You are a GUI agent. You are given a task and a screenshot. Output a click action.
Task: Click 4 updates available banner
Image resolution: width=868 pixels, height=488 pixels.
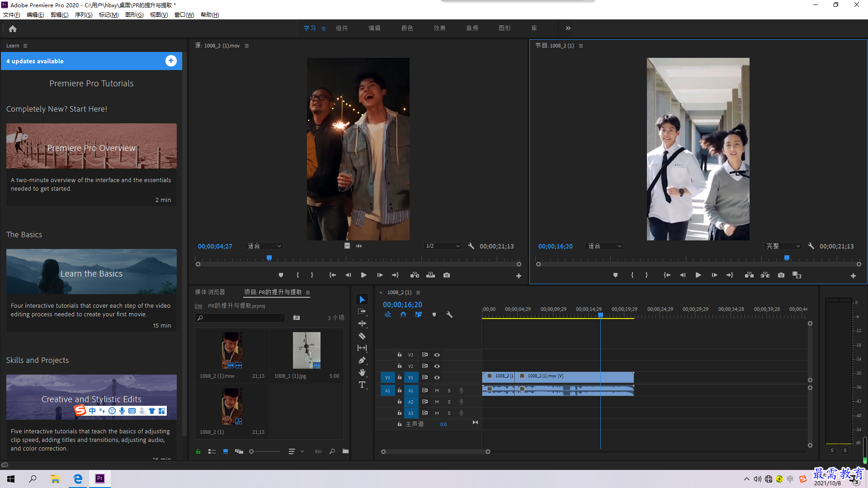[x=91, y=61]
